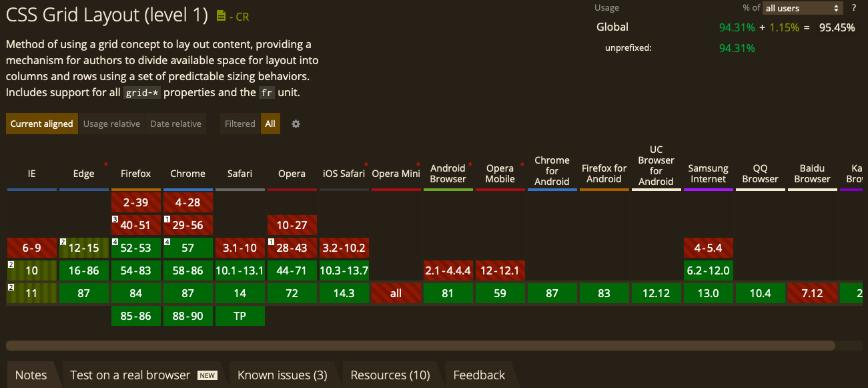Select Firefox 54-83 version cell
This screenshot has height=388, width=868.
pyautogui.click(x=136, y=270)
